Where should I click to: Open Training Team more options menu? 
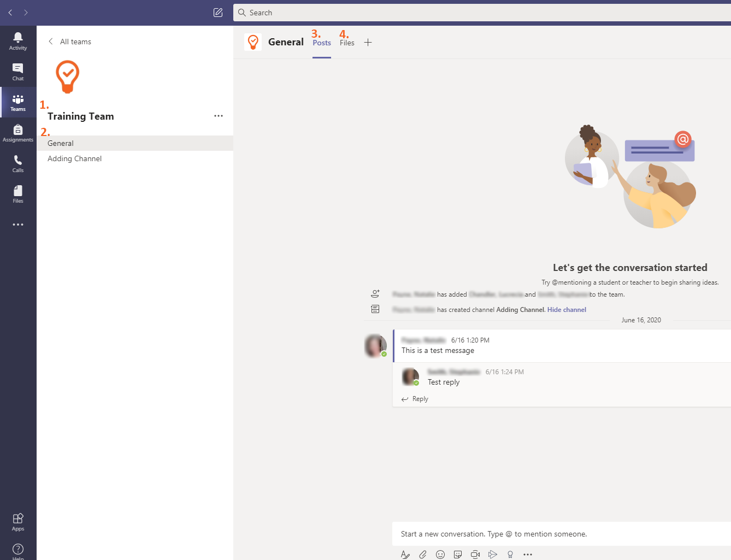pos(219,116)
